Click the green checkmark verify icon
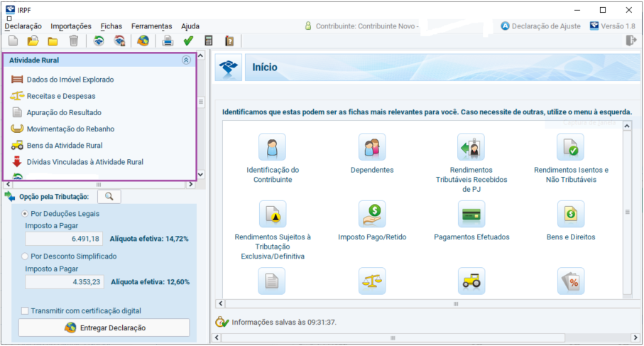The width and height of the screenshot is (644, 346). (189, 40)
